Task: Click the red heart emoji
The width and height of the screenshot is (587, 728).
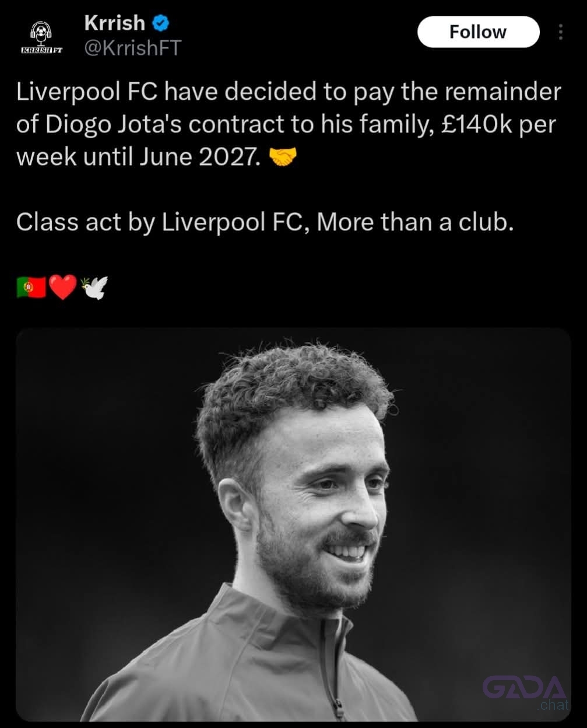Action: click(62, 287)
